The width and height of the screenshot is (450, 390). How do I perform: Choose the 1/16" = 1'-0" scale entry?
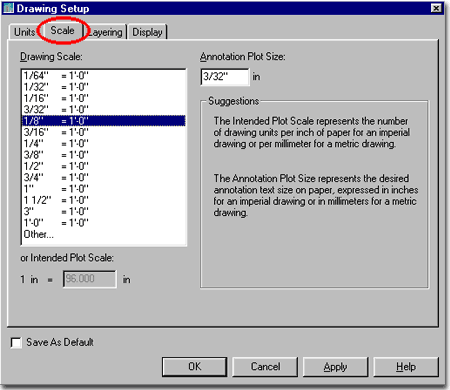coord(103,98)
